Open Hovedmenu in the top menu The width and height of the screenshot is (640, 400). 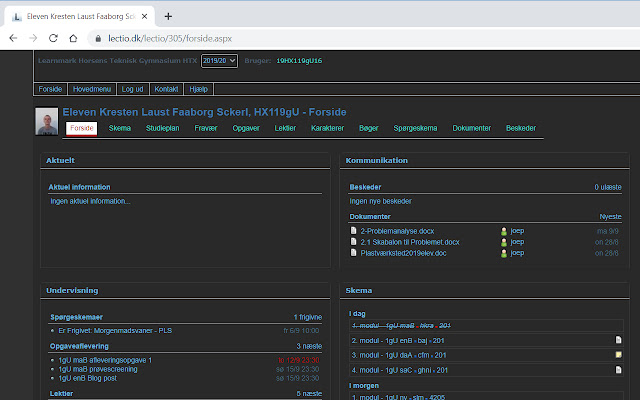point(92,89)
